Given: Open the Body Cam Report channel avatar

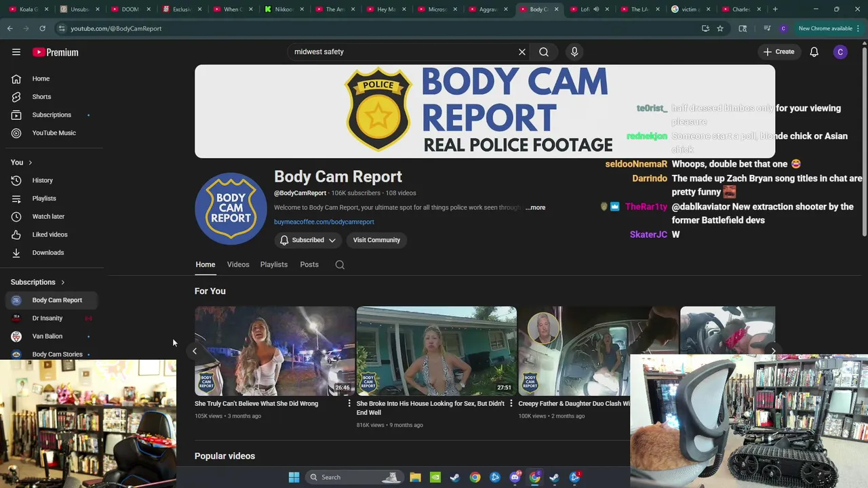Looking at the screenshot, I should pyautogui.click(x=231, y=209).
